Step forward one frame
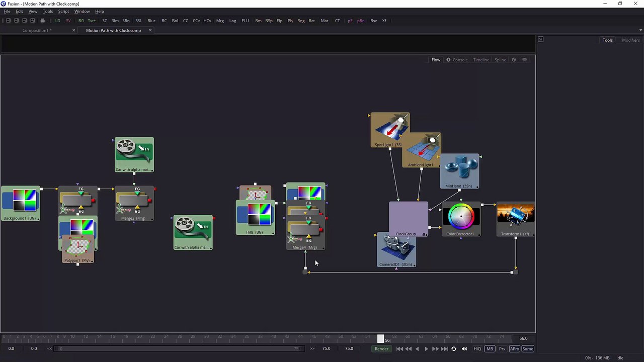The width and height of the screenshot is (644, 362). (x=435, y=349)
